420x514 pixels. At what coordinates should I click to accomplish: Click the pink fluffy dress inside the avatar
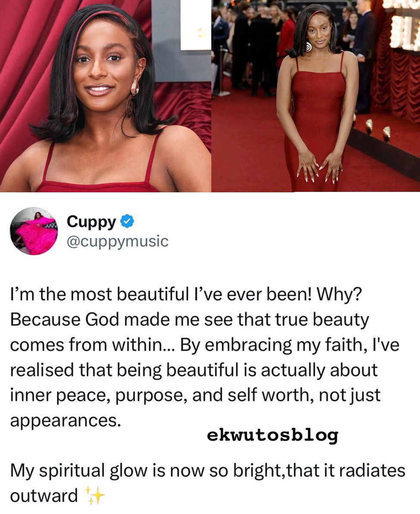coord(34,235)
